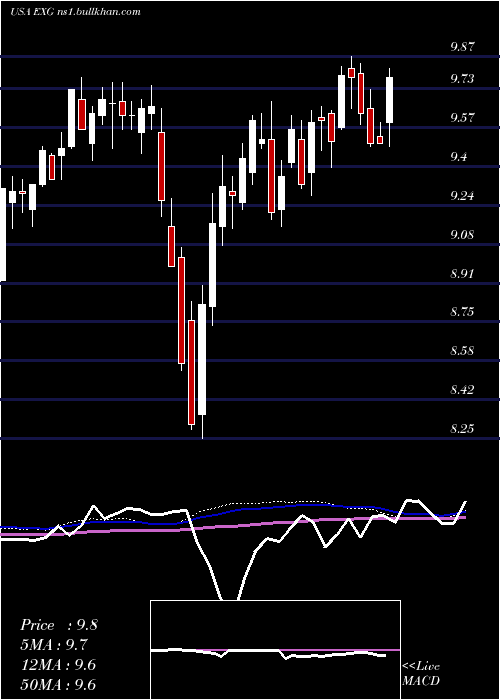Click the 'Price : 9.8' readout
This screenshot has width=500, height=700.
(x=58, y=625)
